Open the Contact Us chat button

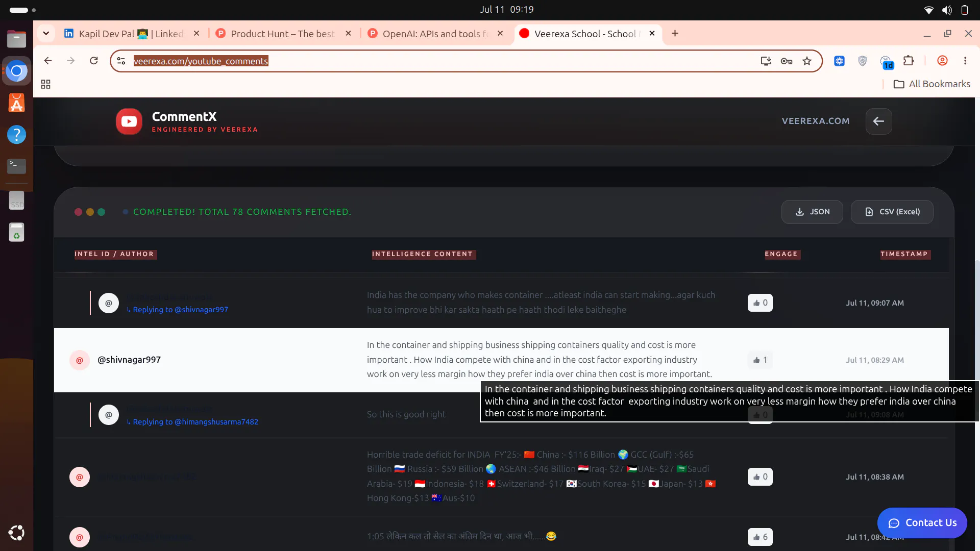point(922,522)
